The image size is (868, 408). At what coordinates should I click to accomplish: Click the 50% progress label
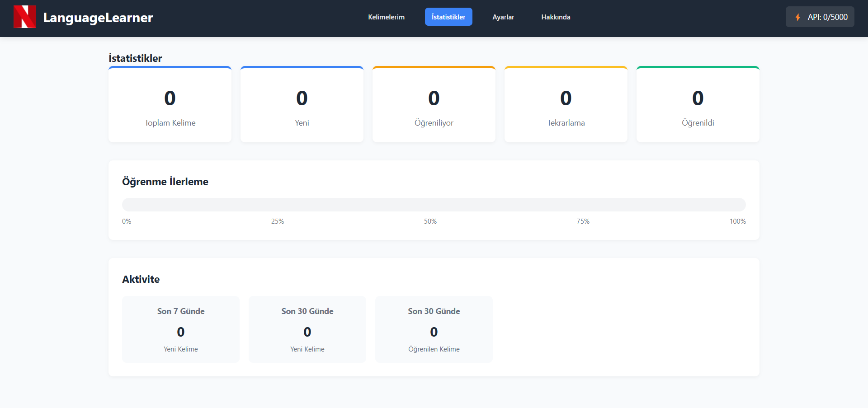click(x=430, y=221)
